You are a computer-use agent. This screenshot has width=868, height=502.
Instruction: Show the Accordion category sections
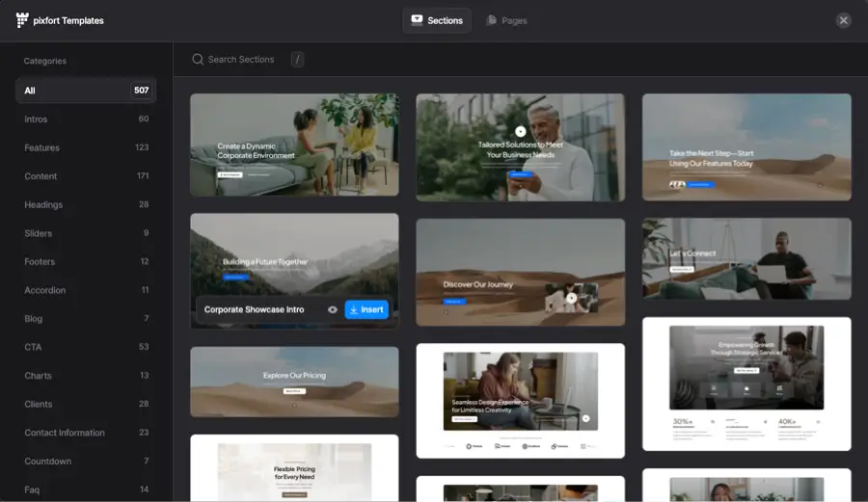pos(86,290)
